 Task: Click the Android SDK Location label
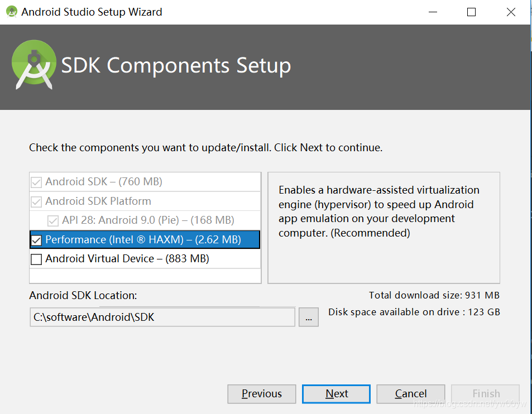click(x=83, y=296)
